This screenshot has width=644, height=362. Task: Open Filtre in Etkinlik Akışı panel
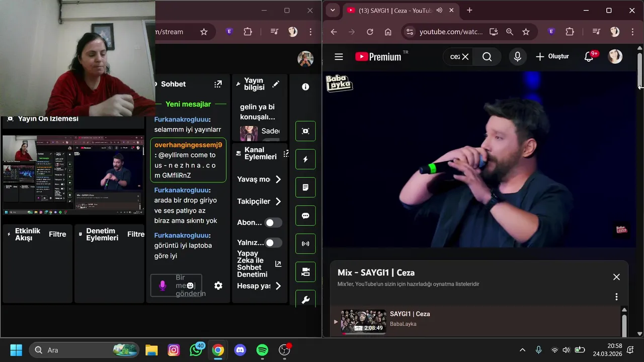pos(57,234)
